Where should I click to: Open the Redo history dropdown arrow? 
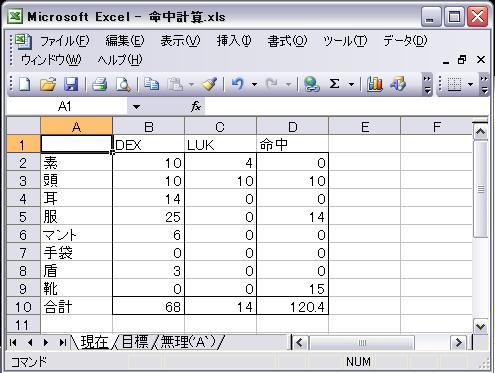tap(288, 84)
